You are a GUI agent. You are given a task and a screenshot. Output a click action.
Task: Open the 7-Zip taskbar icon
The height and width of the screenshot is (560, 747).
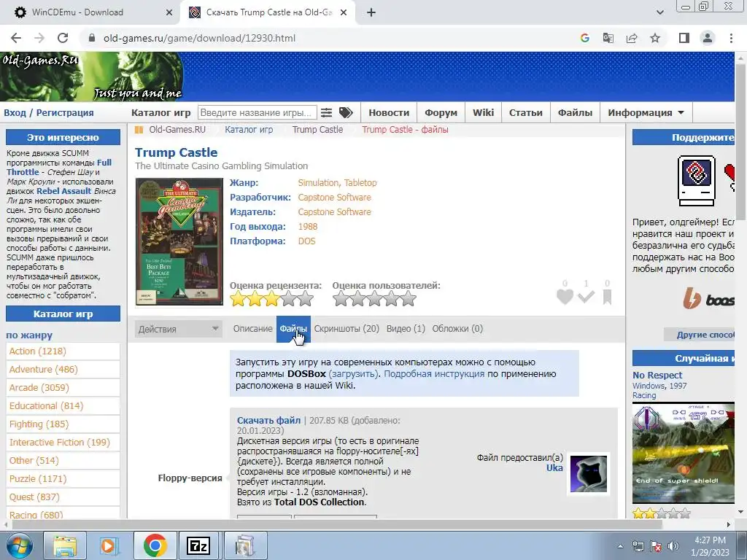point(198,545)
